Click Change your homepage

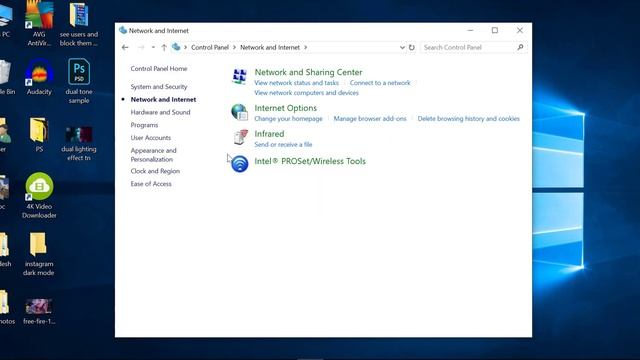pyautogui.click(x=288, y=119)
